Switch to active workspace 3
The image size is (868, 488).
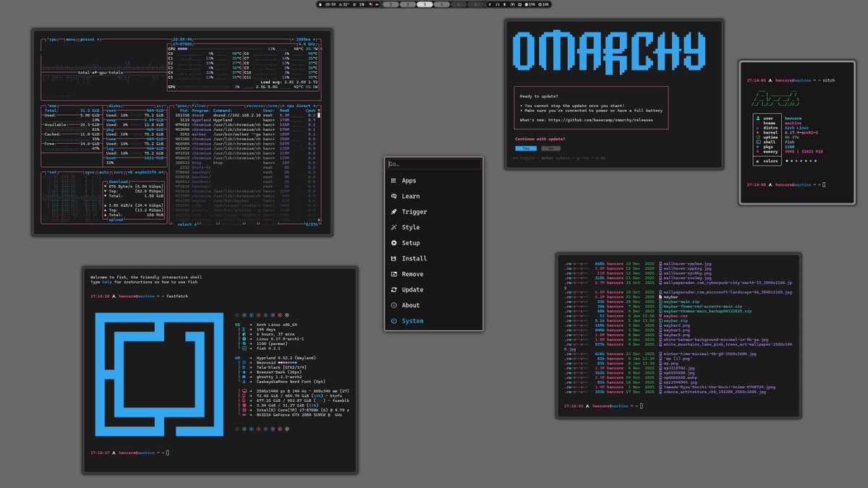point(425,4)
